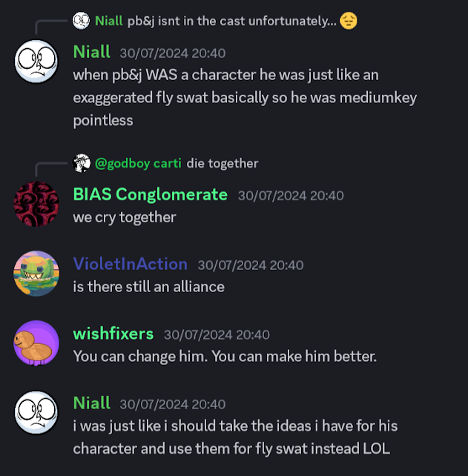Open the BIAS Conglomerate profile avatar

click(36, 204)
